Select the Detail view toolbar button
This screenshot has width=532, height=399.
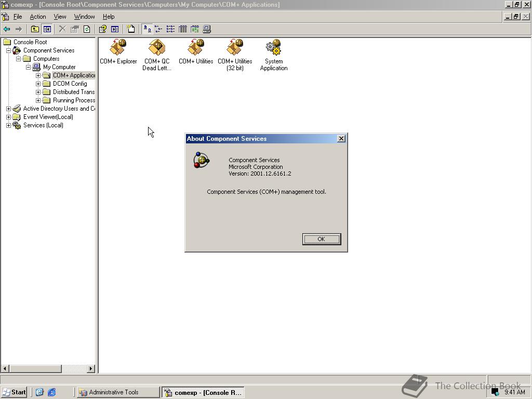[x=182, y=29]
